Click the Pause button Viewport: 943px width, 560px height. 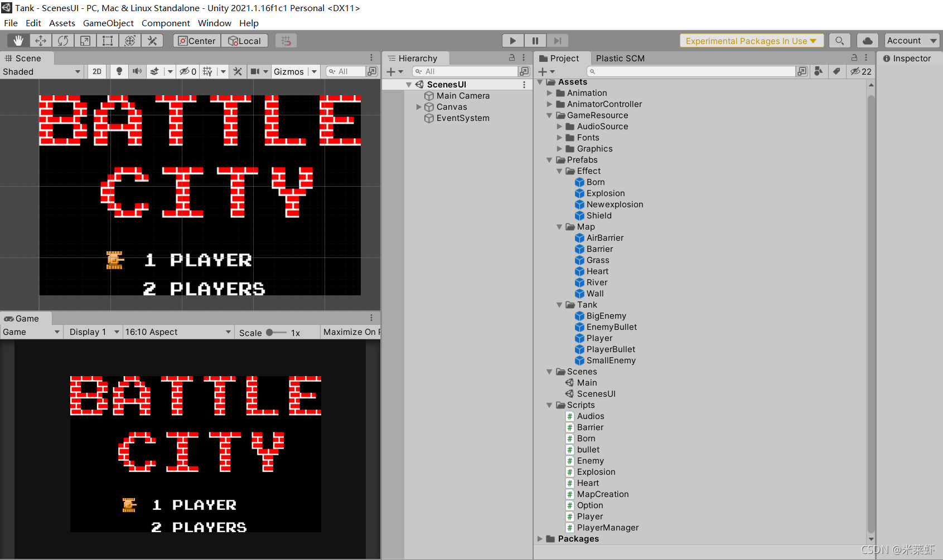coord(535,41)
